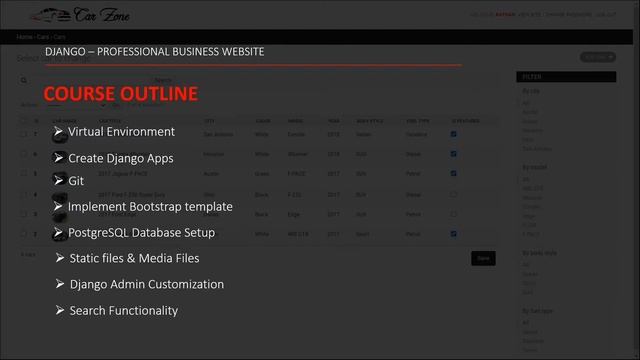Click the Car Zone logo
Screen dimensions: 640x360
pos(80,15)
